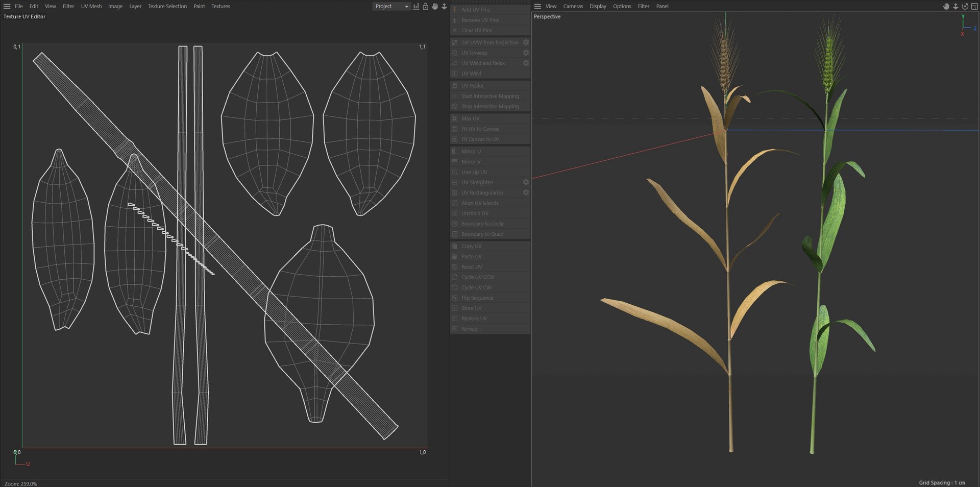Open the viewport hamburger menu
Screen dimensions: 980x487
(537, 6)
